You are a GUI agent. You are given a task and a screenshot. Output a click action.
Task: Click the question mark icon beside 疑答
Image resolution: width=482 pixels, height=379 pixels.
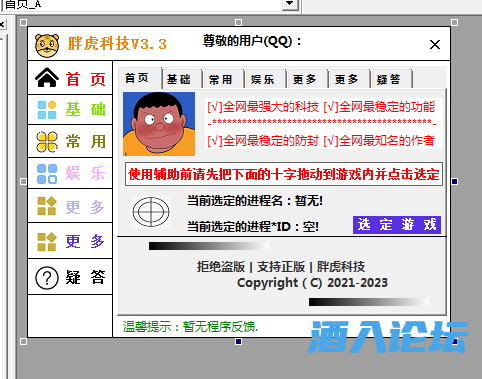pos(47,277)
